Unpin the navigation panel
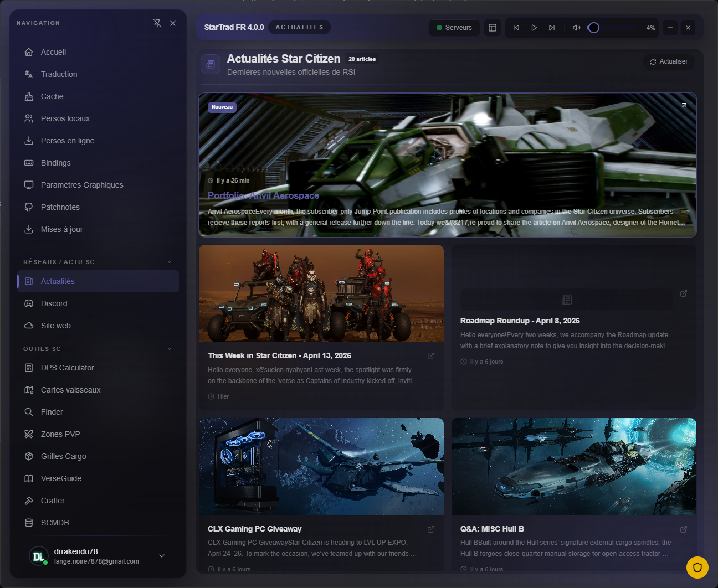Viewport: 718px width, 588px height. [x=157, y=23]
